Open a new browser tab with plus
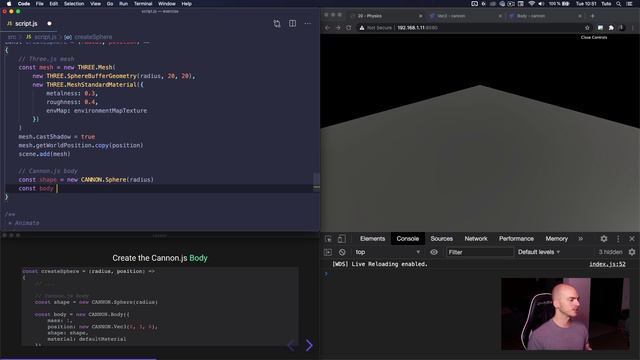 (x=592, y=16)
